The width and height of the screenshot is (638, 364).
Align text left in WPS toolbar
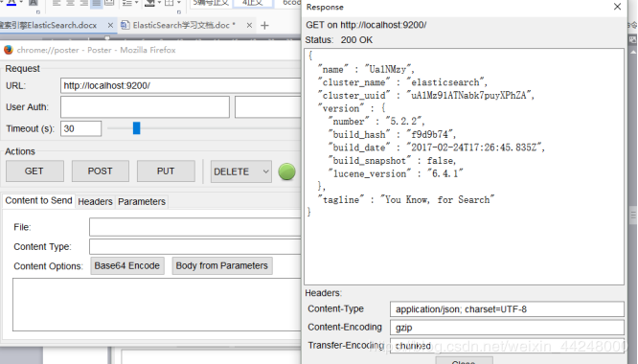57,3
